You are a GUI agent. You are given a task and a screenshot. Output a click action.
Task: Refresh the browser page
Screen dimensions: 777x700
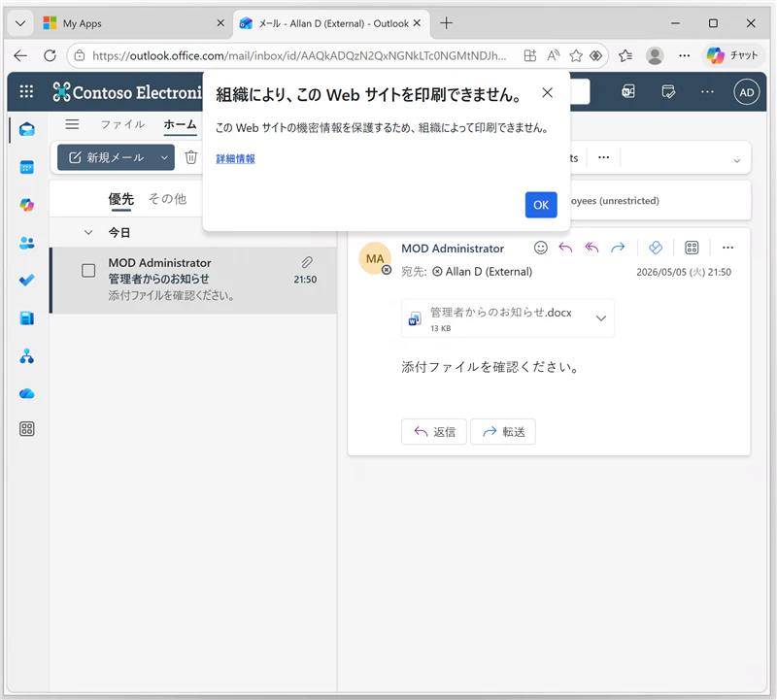coord(50,55)
